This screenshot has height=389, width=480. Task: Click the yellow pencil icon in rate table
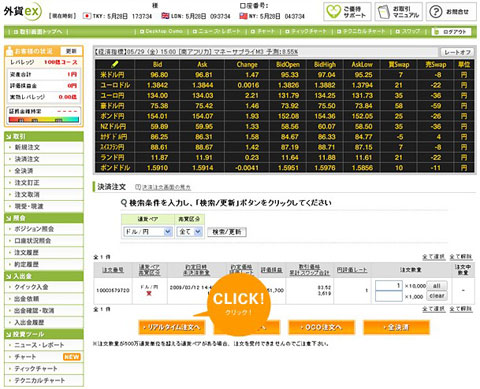(115, 64)
